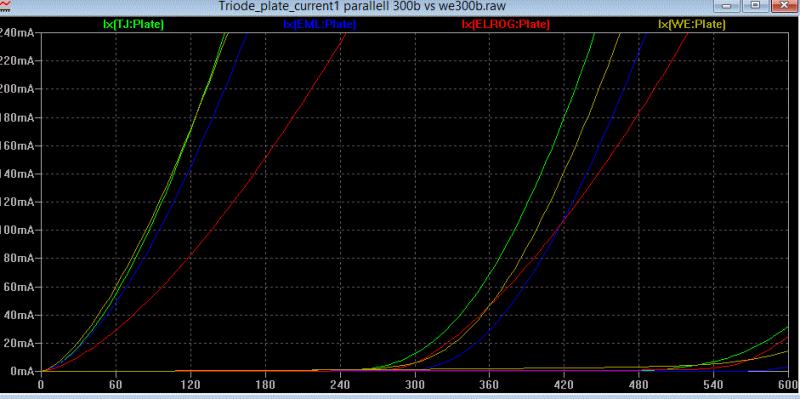Click the Ix(ELROG:Plate) red trace label
Screen dimensions: 800x399
click(505, 24)
